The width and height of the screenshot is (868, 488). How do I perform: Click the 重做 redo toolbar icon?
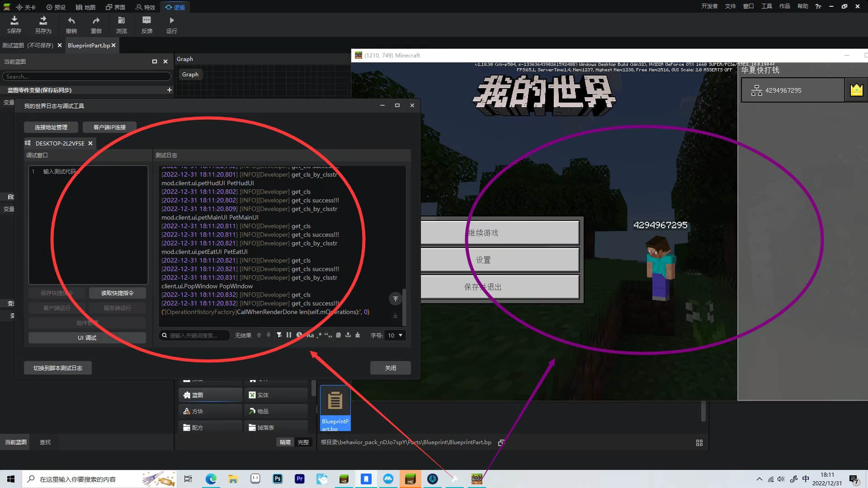click(x=96, y=24)
